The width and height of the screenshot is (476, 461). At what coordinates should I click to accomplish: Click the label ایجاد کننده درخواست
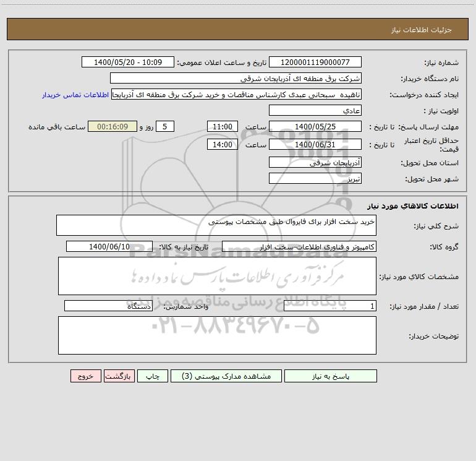point(424,95)
